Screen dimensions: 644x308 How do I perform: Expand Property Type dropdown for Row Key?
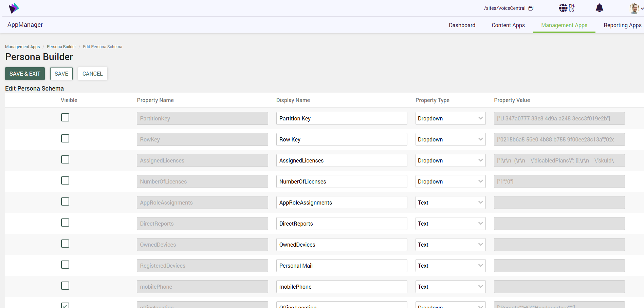tap(450, 139)
